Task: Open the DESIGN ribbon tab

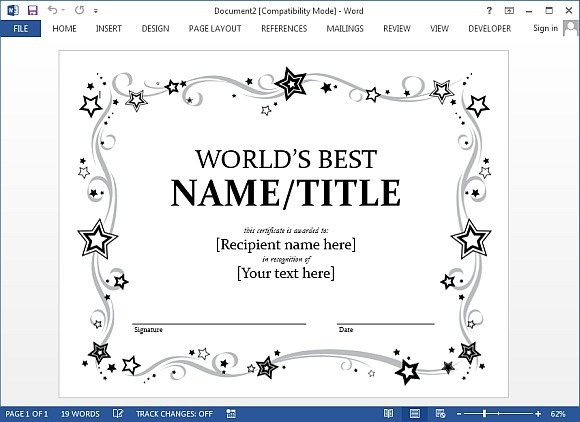Action: (155, 28)
